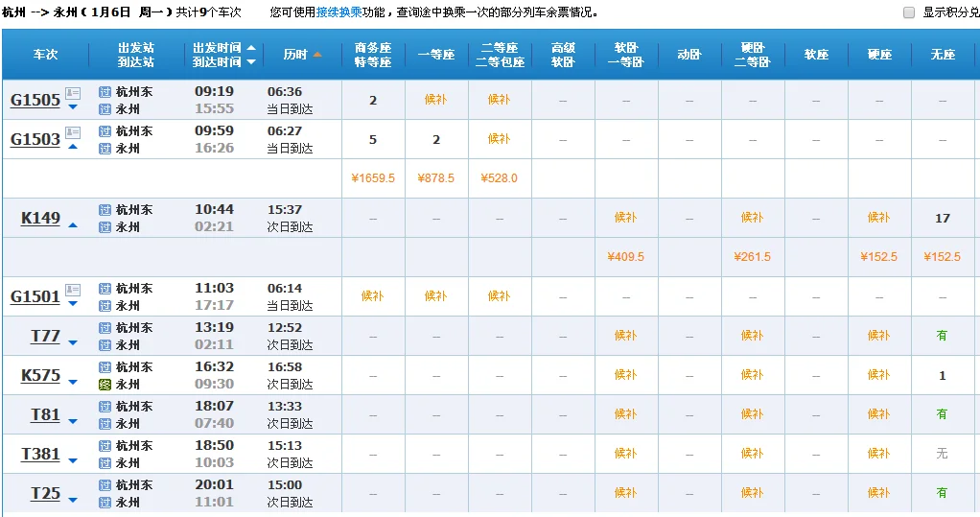The height and width of the screenshot is (517, 980).
Task: Open train K149 details link
Action: (40, 218)
